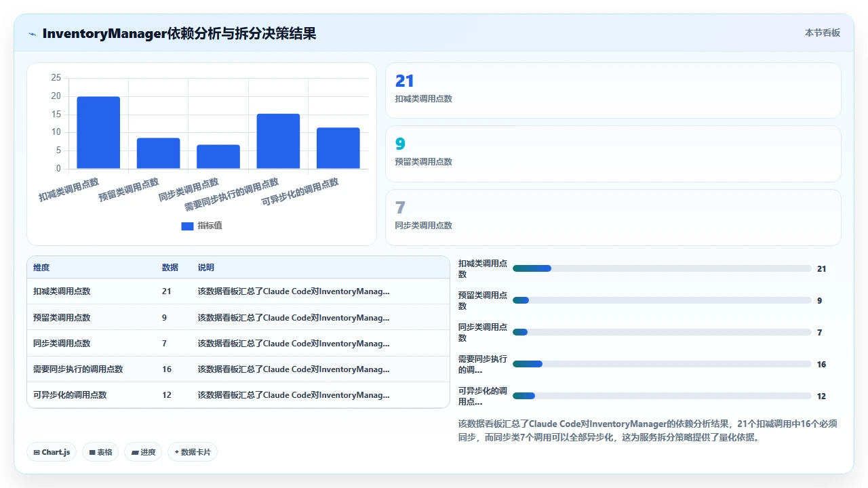Select table row 预留类调用点数
Image resolution: width=868 pixels, height=488 pixels.
[238, 317]
